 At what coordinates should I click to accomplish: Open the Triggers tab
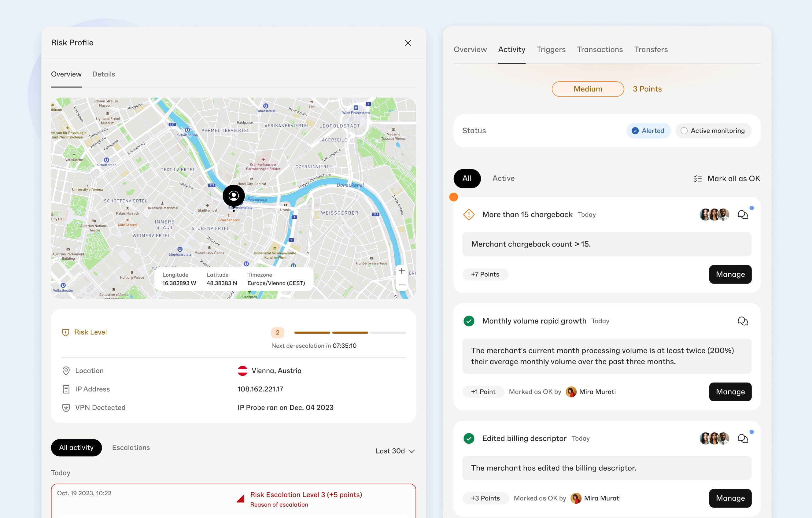point(551,50)
